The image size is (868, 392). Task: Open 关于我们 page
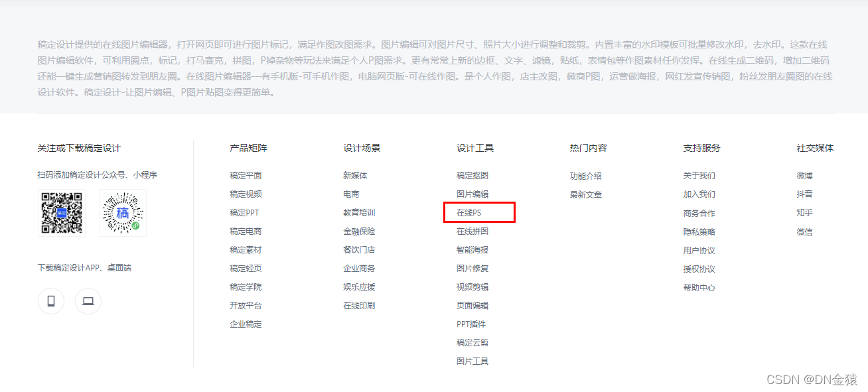pos(699,176)
